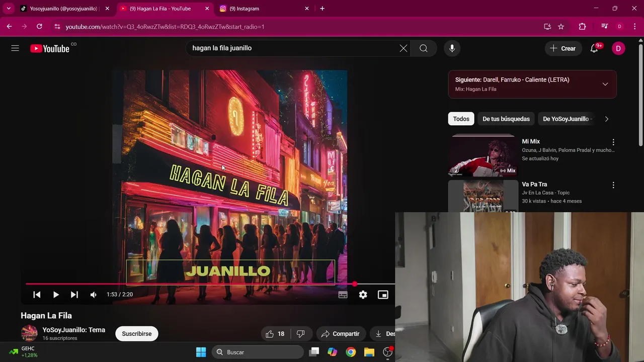Start voice search with microphone
Viewport: 644px width, 362px height.
pyautogui.click(x=452, y=48)
